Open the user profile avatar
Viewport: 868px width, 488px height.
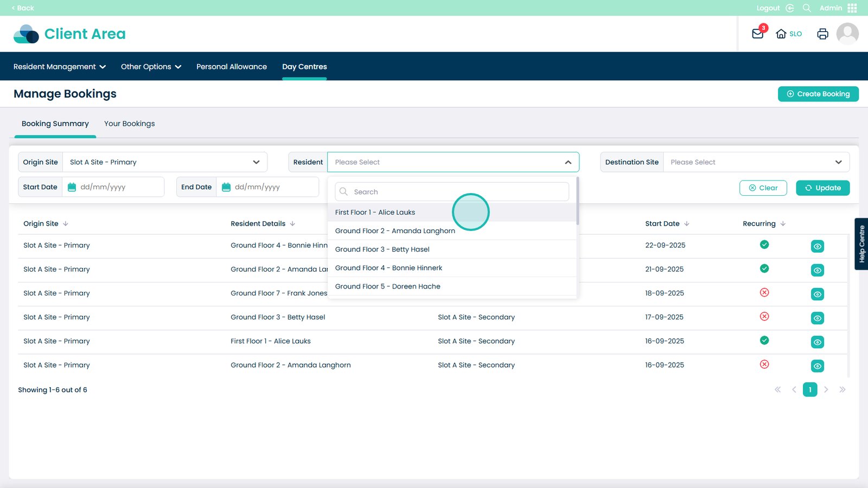click(x=847, y=34)
